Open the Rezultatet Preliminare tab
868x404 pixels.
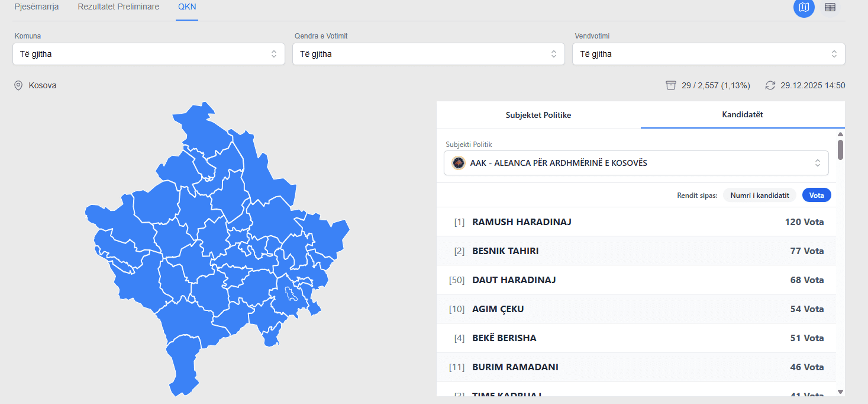[118, 7]
